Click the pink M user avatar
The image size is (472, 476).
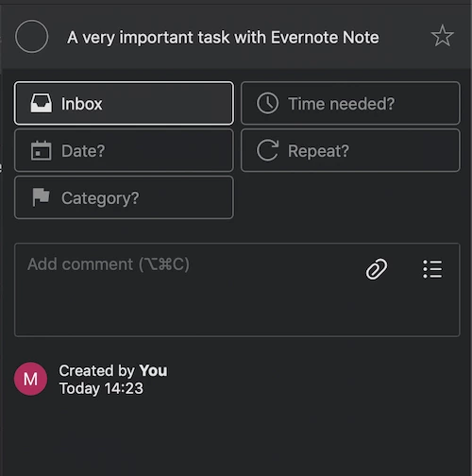click(30, 379)
